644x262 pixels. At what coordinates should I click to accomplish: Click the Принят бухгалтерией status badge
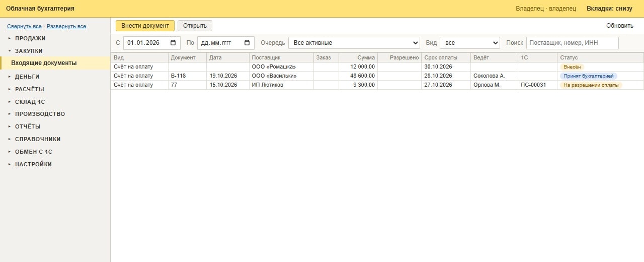[x=589, y=76]
